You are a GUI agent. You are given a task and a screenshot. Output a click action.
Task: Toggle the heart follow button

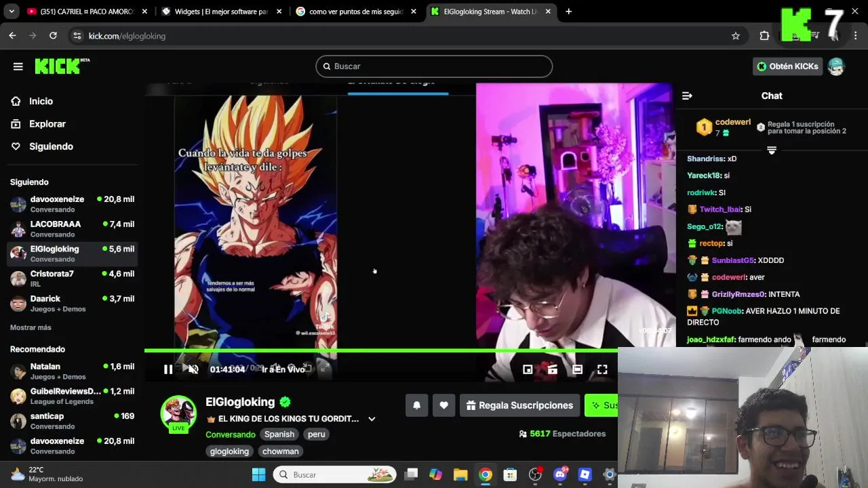coord(443,405)
